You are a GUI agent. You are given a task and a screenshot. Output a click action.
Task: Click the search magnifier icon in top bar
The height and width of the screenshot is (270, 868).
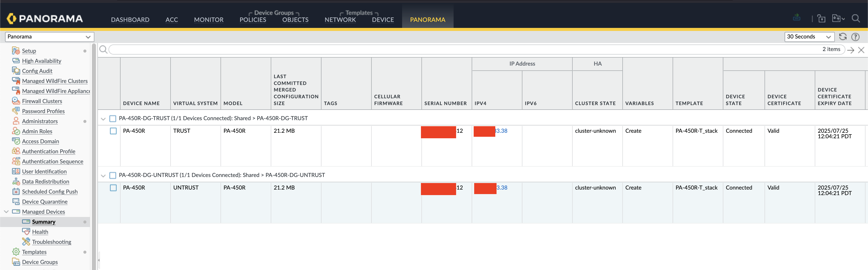coord(855,19)
